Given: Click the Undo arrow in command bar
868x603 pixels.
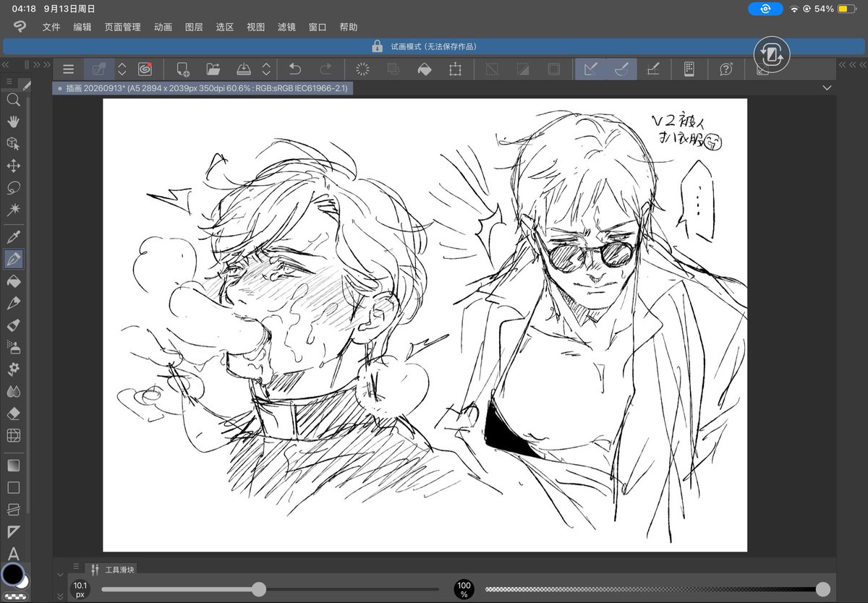Looking at the screenshot, I should (295, 69).
